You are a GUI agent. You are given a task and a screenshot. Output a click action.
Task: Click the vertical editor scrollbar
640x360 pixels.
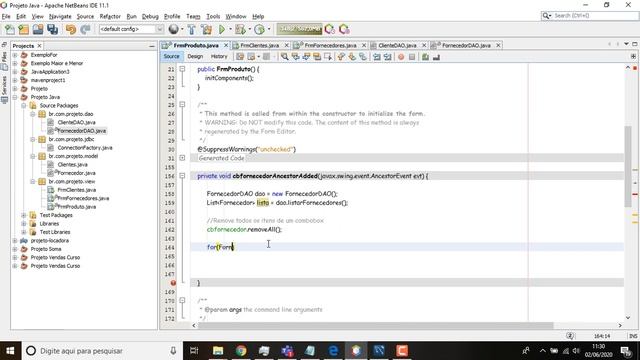point(628,167)
